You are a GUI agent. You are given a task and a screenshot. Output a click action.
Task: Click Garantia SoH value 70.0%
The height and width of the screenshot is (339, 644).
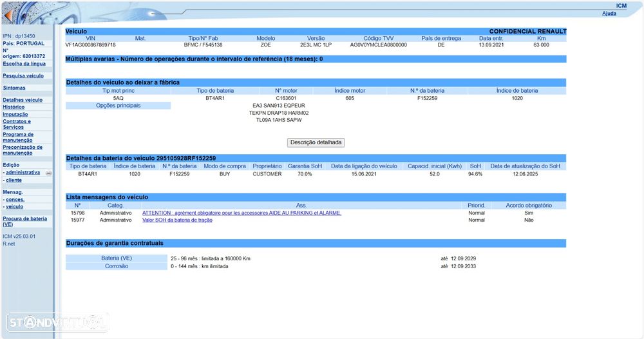[x=305, y=174]
